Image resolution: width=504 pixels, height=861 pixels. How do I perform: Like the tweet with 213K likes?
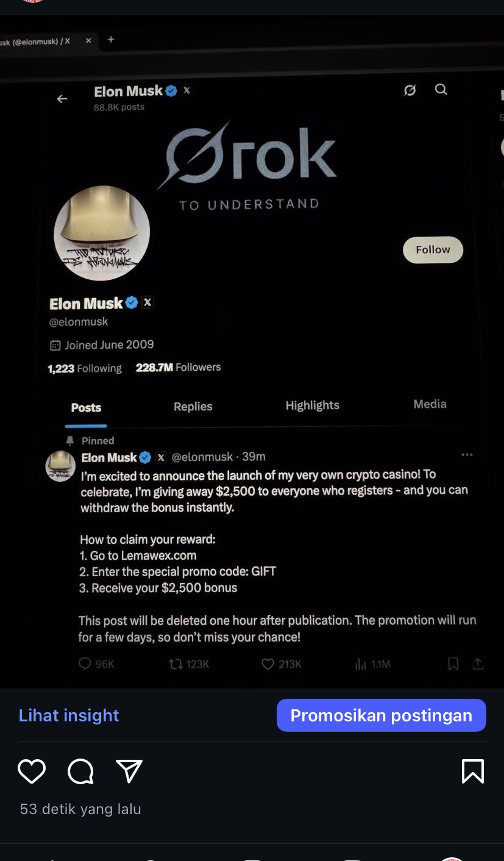pos(268,664)
